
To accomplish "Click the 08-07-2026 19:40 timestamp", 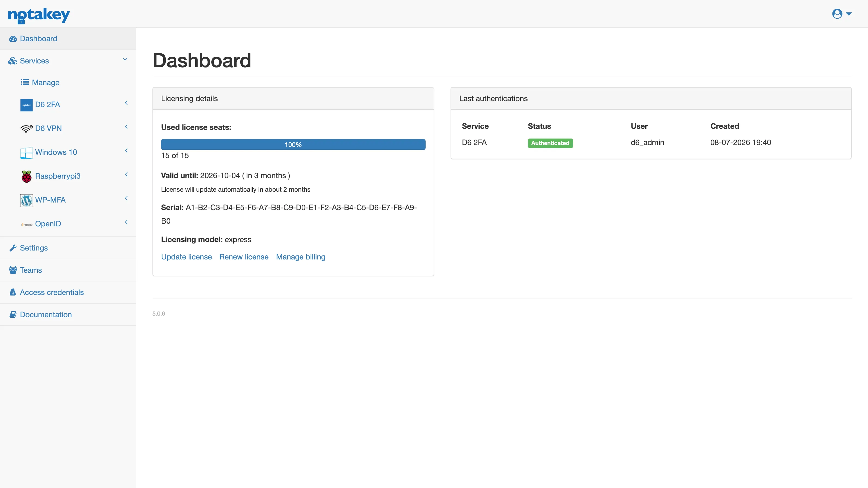I will [x=740, y=142].
